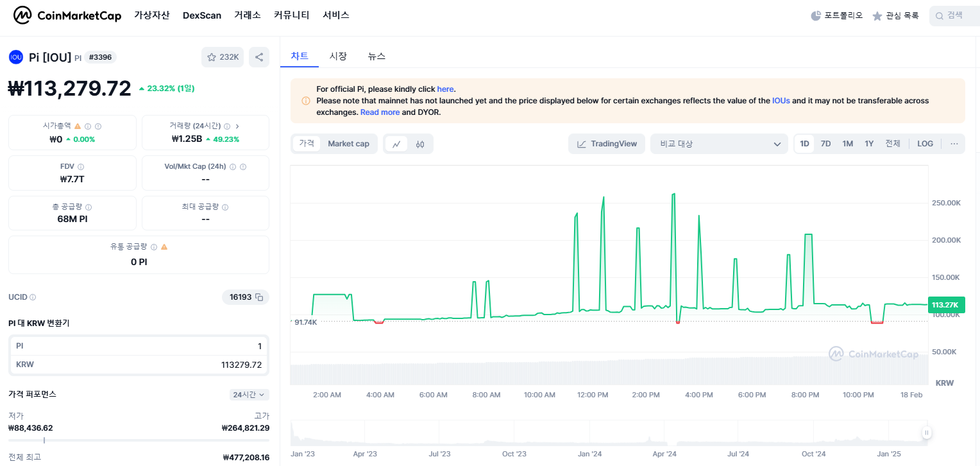This screenshot has width=980, height=466.
Task: Click the ₩1.25B volume value
Action: point(187,139)
